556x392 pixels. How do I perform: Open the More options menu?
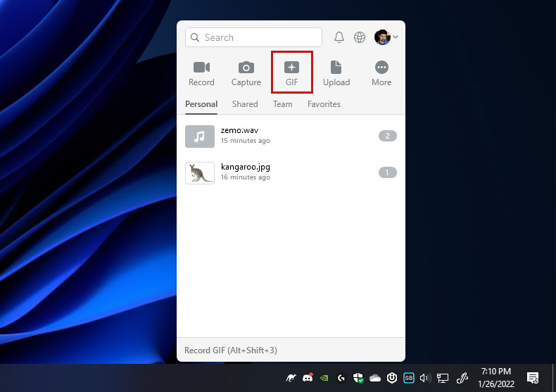(381, 72)
